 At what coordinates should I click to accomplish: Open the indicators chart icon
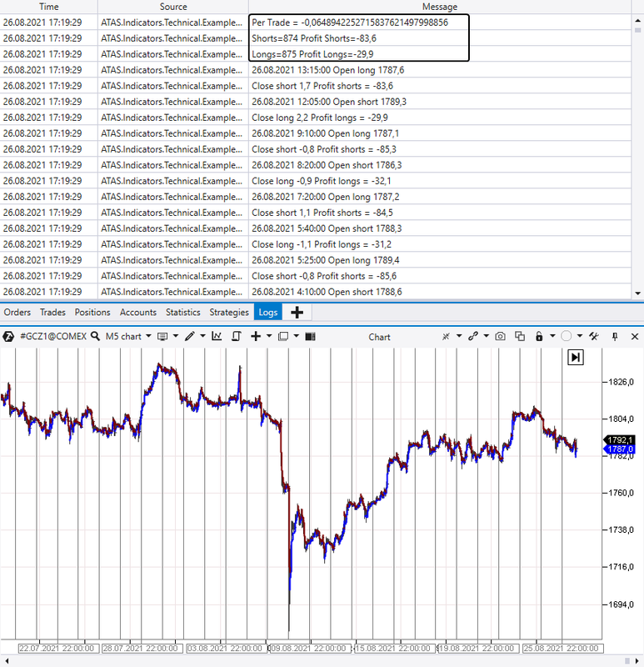pos(217,337)
